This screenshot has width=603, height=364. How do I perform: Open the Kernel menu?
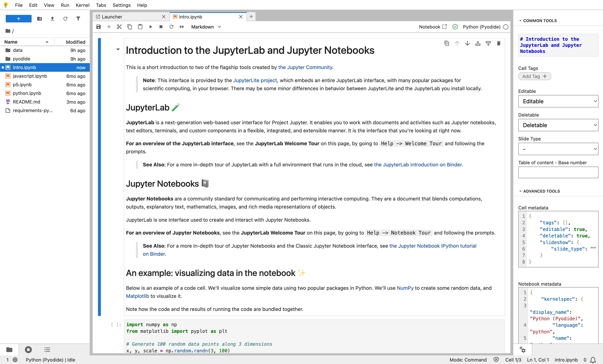point(83,5)
